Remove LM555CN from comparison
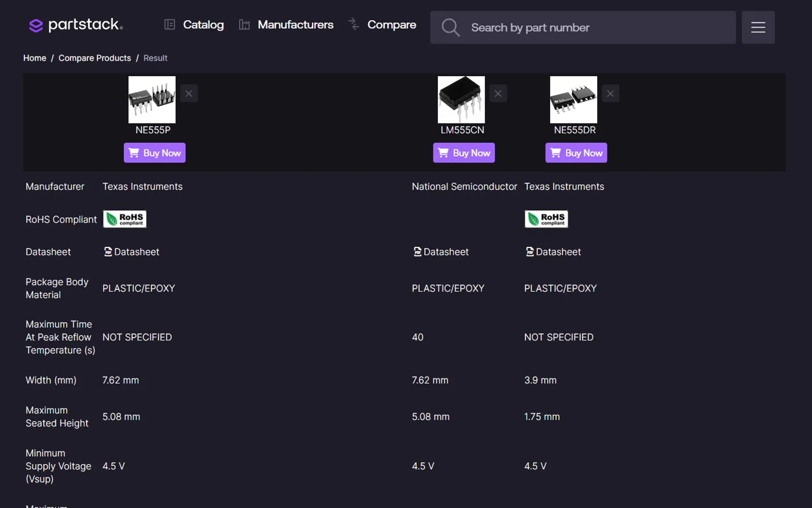 [x=498, y=93]
